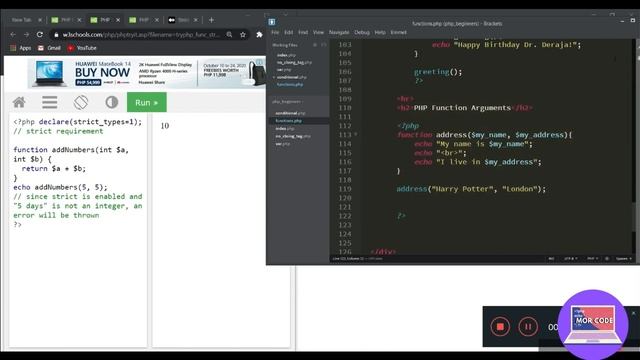Click the ad info icon on banner
The height and width of the screenshot is (360, 640).
point(259,62)
